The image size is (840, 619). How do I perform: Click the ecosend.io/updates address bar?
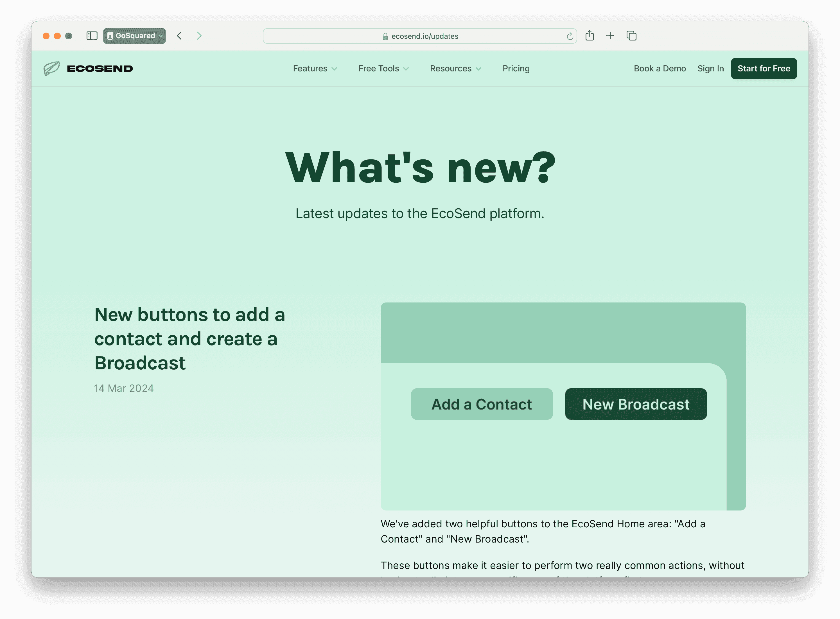420,36
